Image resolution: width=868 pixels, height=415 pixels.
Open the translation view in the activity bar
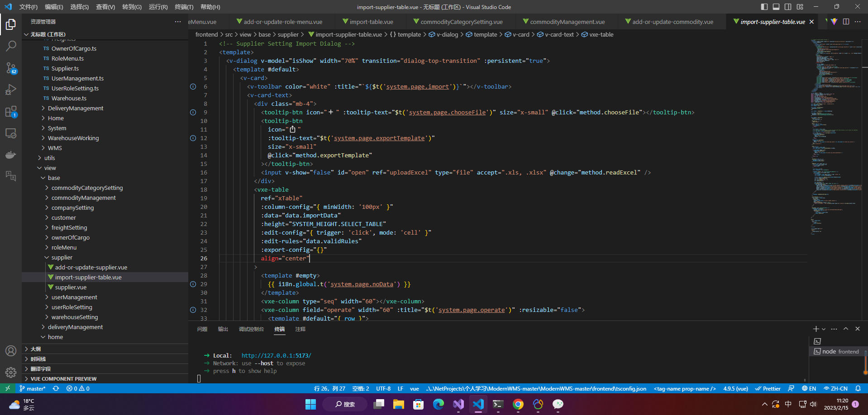point(11,176)
